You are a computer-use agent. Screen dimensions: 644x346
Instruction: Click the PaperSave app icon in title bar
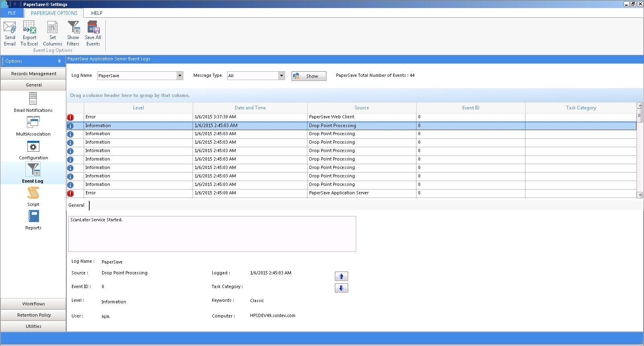(x=5, y=4)
